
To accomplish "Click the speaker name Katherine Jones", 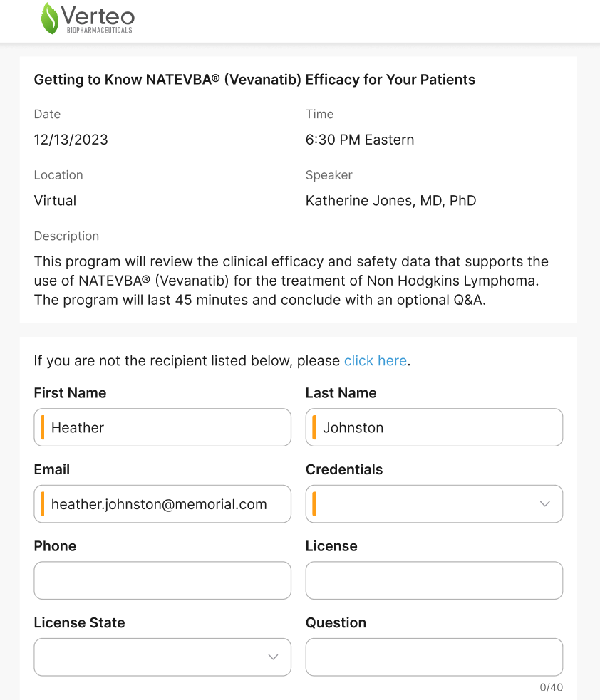I will coord(390,201).
